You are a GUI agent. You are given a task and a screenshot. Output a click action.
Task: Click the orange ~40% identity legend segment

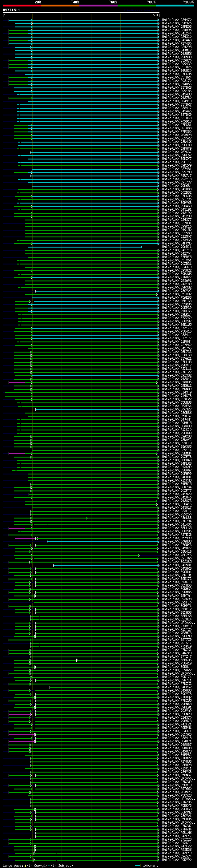click(x=60, y=6)
